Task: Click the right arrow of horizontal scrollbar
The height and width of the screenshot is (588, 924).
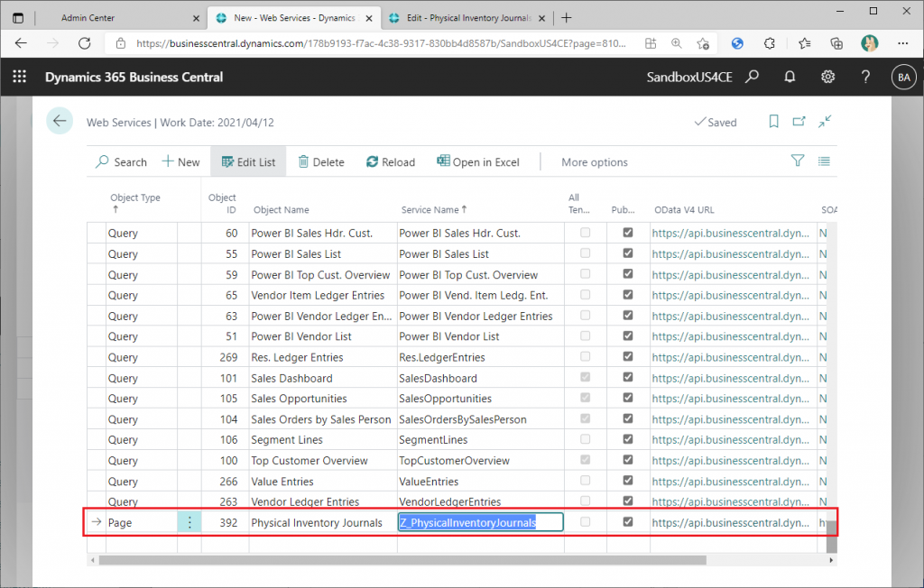Action: click(x=831, y=560)
